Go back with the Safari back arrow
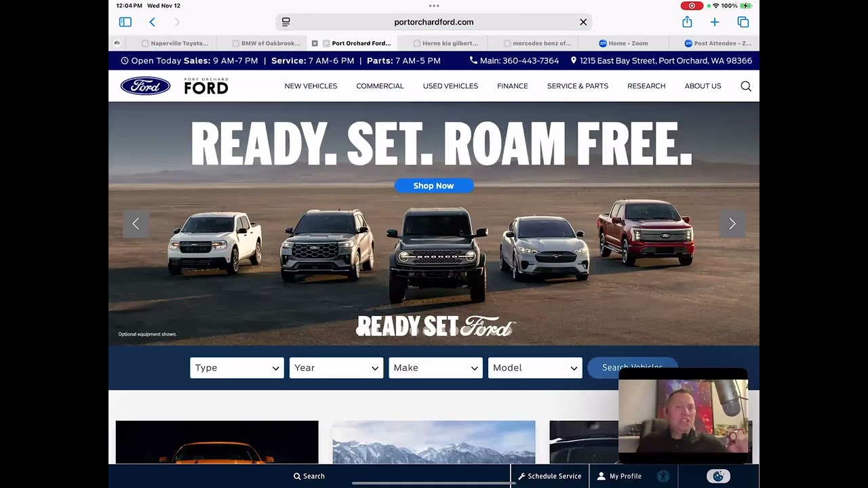This screenshot has height=488, width=868. coord(152,22)
